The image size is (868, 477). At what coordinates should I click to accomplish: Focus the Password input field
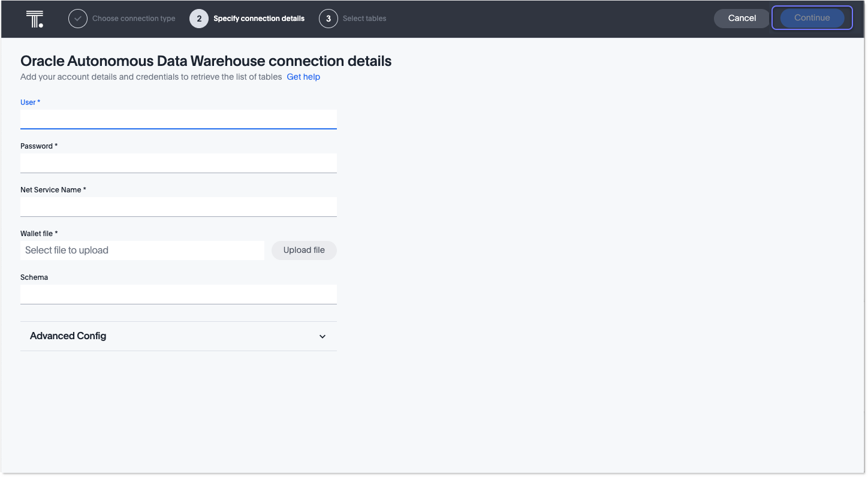[x=179, y=163]
